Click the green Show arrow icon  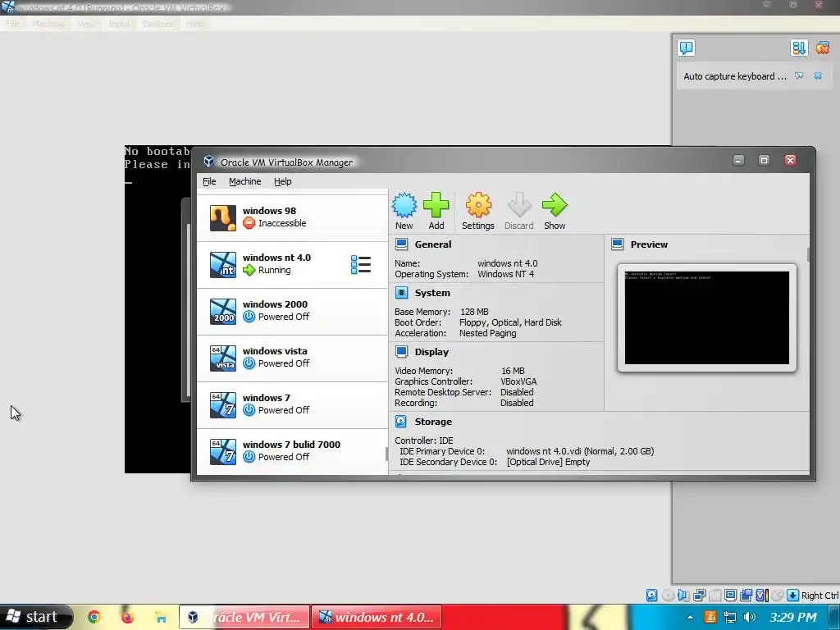[555, 206]
